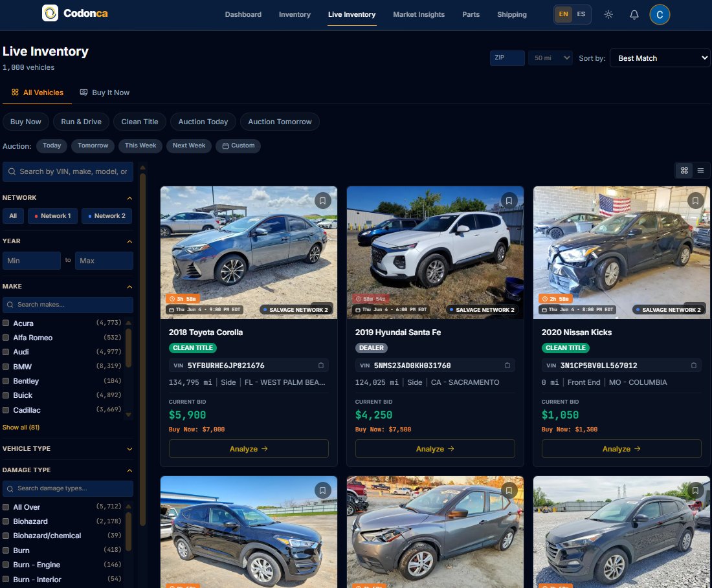Apply the Clean Title quick filter
712x588 pixels.
140,122
